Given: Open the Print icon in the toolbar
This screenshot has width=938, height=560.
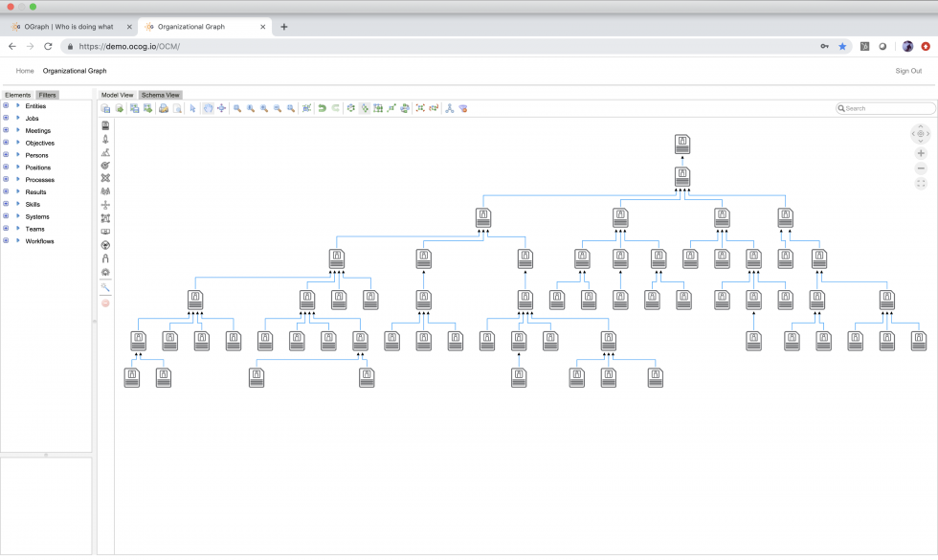Looking at the screenshot, I should click(164, 108).
